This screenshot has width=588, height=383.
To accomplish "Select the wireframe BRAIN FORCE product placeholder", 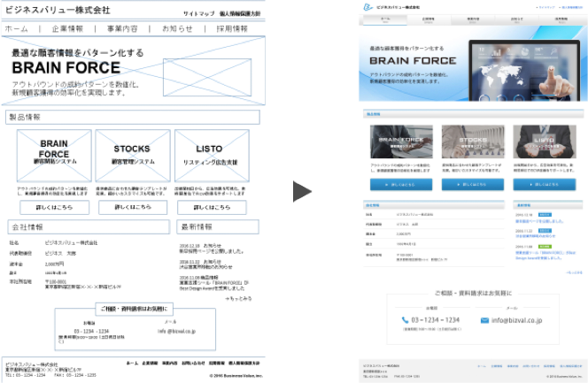I will click(x=53, y=154).
